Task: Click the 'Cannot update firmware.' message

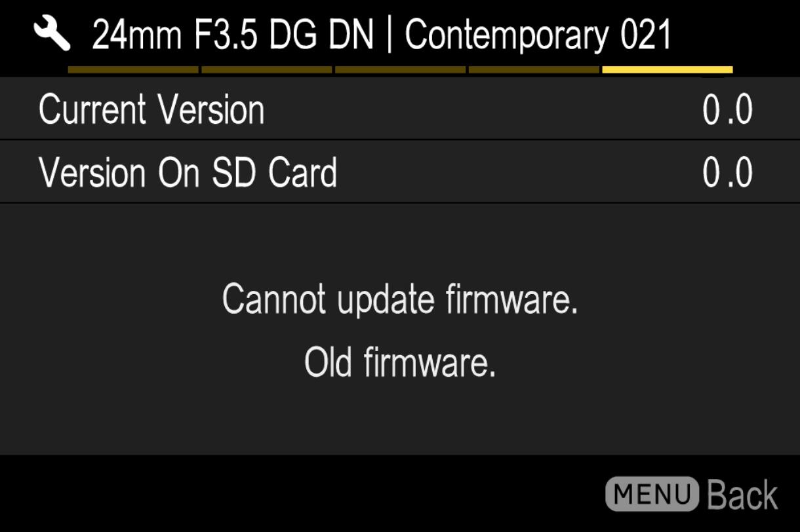Action: click(400, 300)
